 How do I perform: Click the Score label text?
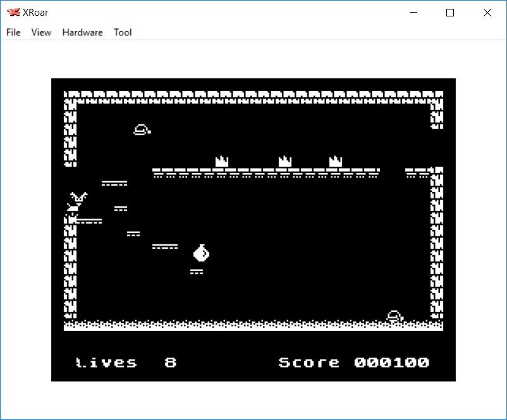coord(308,363)
